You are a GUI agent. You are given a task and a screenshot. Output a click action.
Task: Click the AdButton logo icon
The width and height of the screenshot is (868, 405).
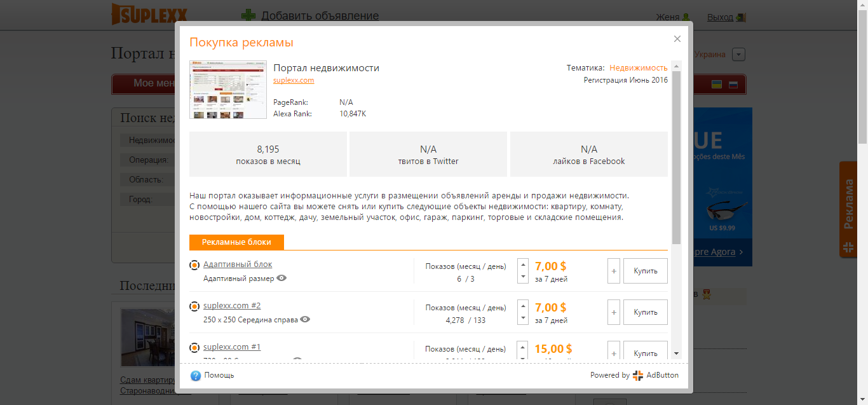pos(638,375)
